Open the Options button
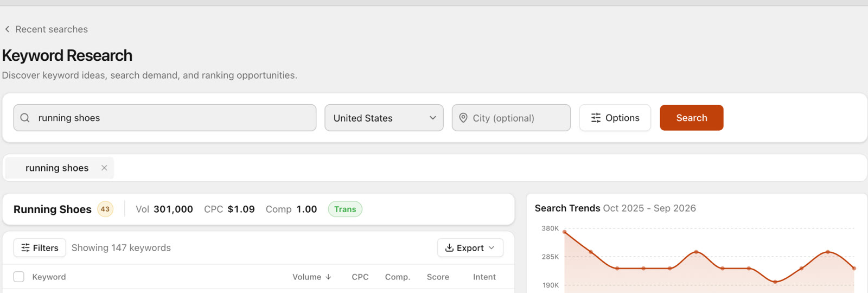Viewport: 868px width, 293px height. tap(615, 118)
